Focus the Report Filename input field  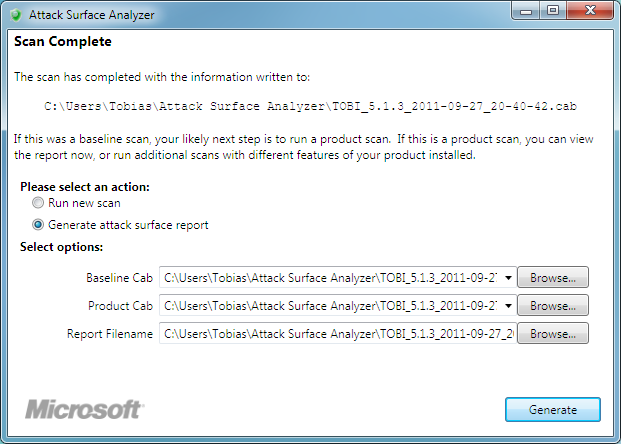[x=338, y=333]
